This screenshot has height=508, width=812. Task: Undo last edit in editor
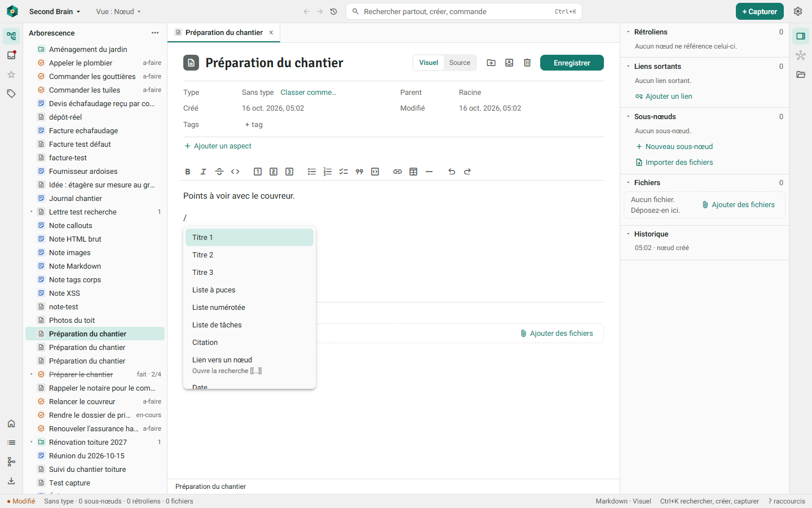pos(452,172)
